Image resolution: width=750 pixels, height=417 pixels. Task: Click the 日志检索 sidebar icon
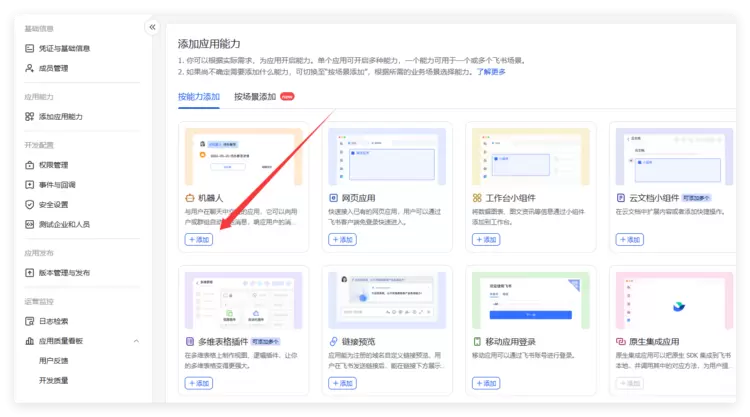click(30, 321)
